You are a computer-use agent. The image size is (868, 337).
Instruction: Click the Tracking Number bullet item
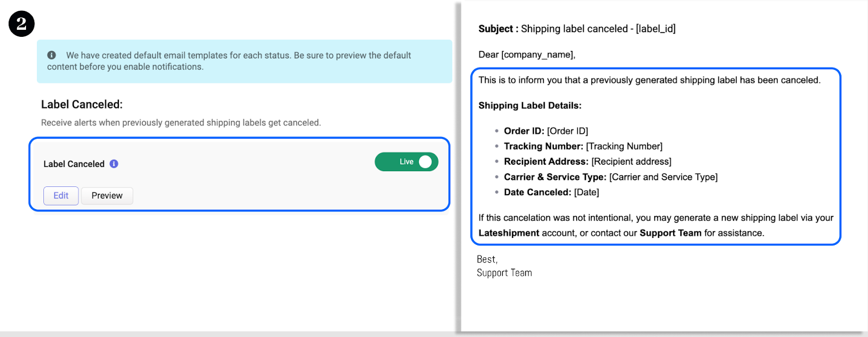[x=583, y=146]
